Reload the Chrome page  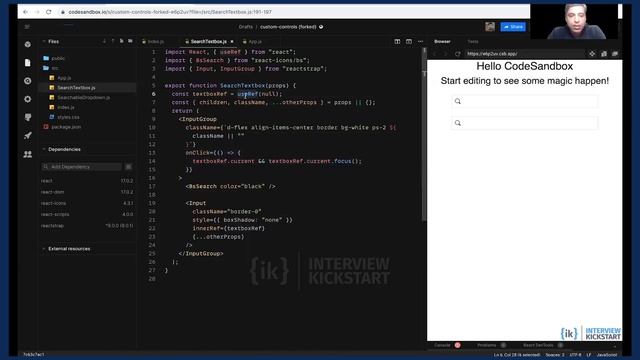click(49, 12)
